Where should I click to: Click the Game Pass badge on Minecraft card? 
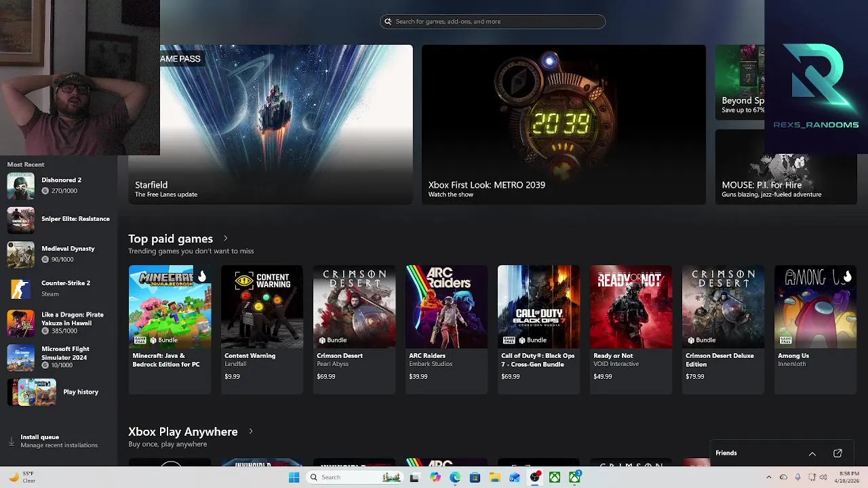[x=140, y=340]
